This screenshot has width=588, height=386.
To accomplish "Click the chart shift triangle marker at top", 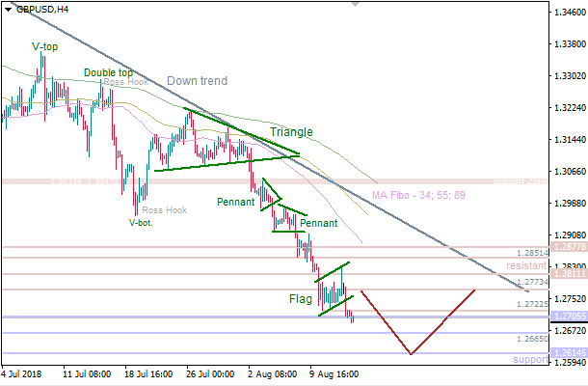I will 355,5.
